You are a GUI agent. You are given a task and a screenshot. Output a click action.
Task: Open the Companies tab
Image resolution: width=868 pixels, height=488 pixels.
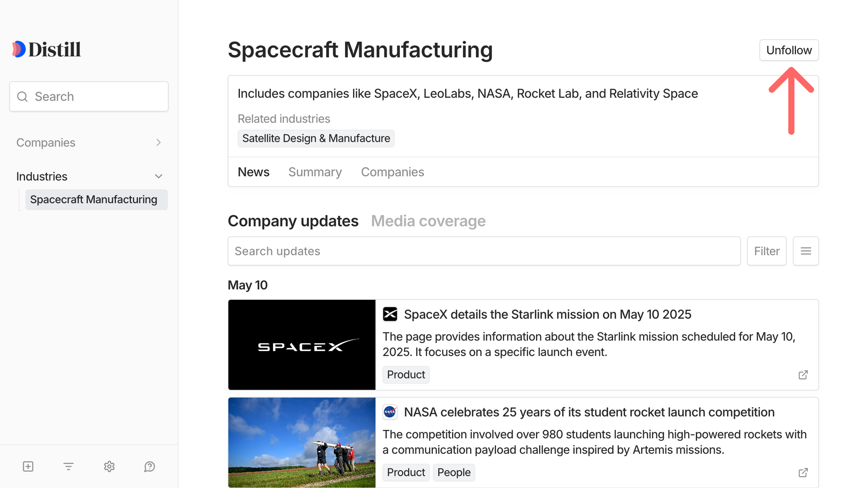(x=392, y=172)
